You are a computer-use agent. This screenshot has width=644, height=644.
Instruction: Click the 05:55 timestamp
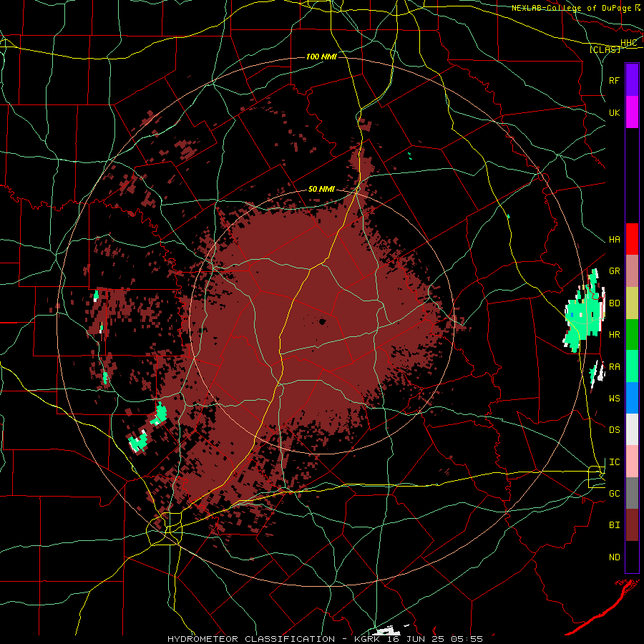(468, 639)
